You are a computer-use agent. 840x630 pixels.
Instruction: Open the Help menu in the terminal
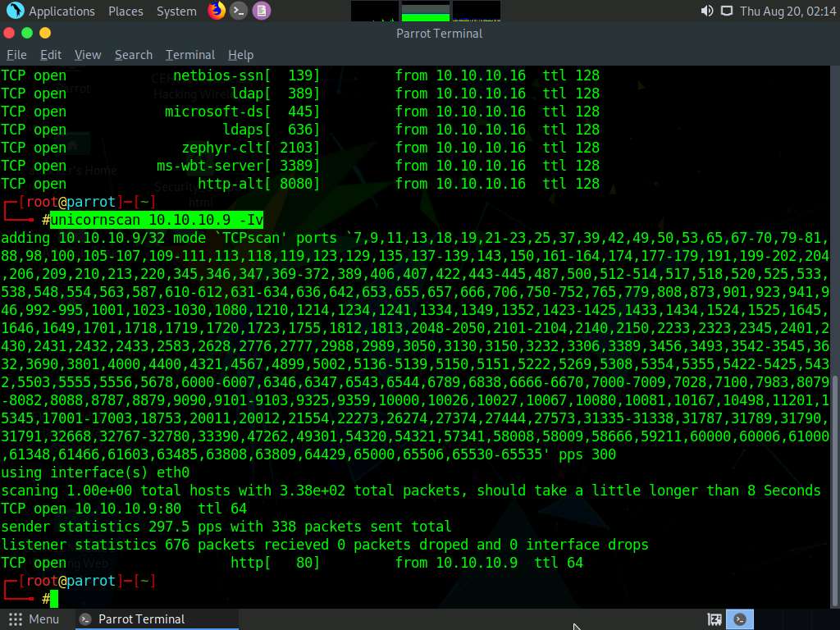tap(240, 55)
